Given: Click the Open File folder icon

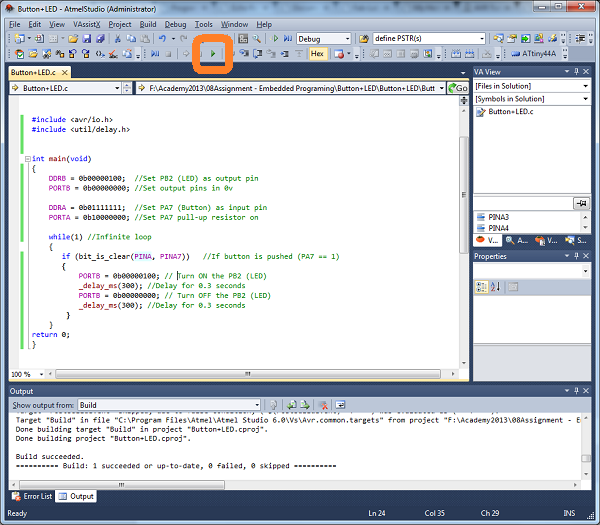Looking at the screenshot, I should [x=73, y=39].
